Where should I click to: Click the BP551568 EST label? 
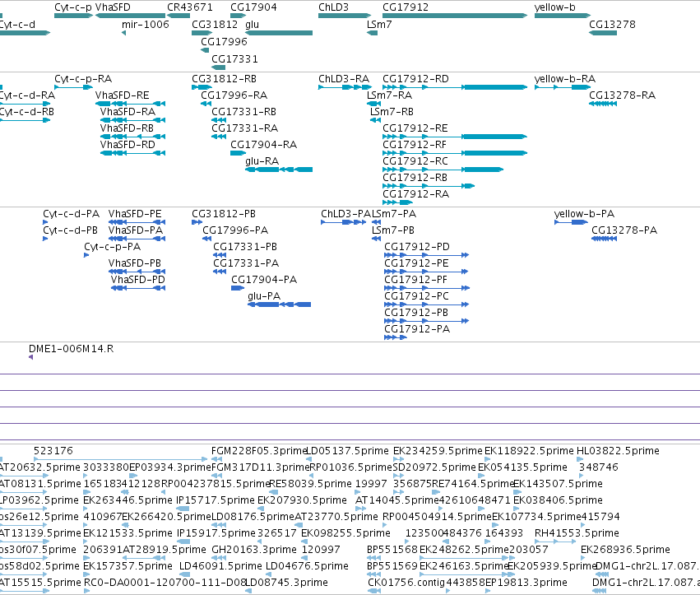[x=392, y=550]
